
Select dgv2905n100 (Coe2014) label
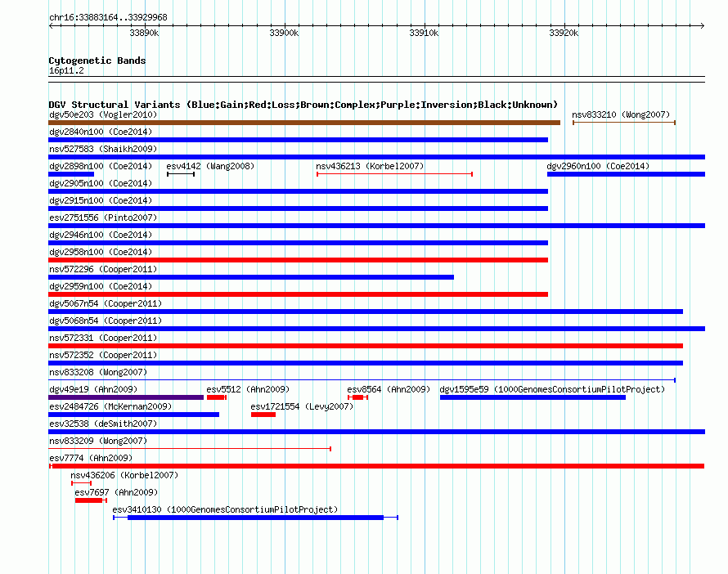click(101, 183)
